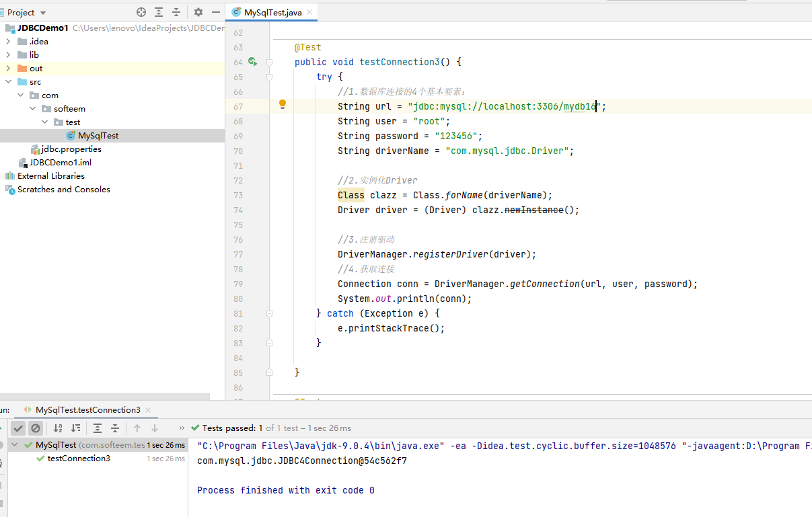Click e.printStackTrace() statement

[392, 328]
